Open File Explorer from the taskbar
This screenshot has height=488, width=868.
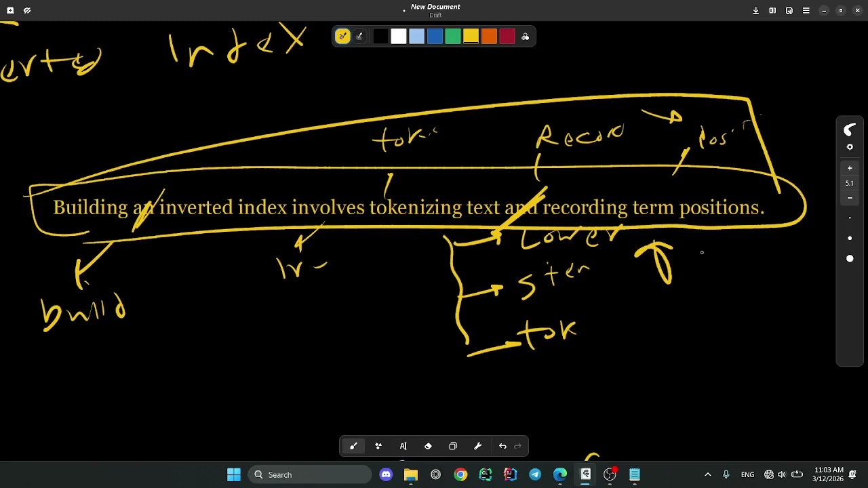(411, 474)
